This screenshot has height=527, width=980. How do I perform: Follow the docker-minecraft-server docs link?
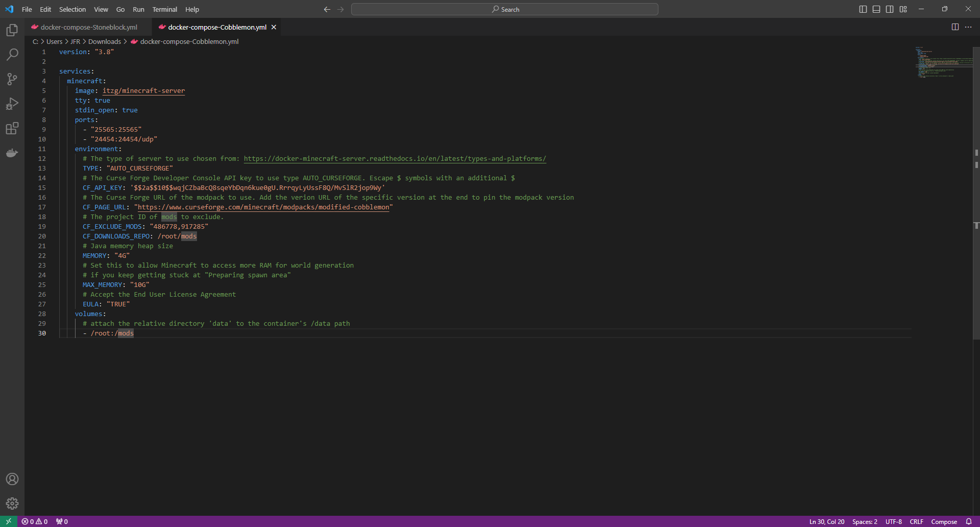click(x=395, y=158)
